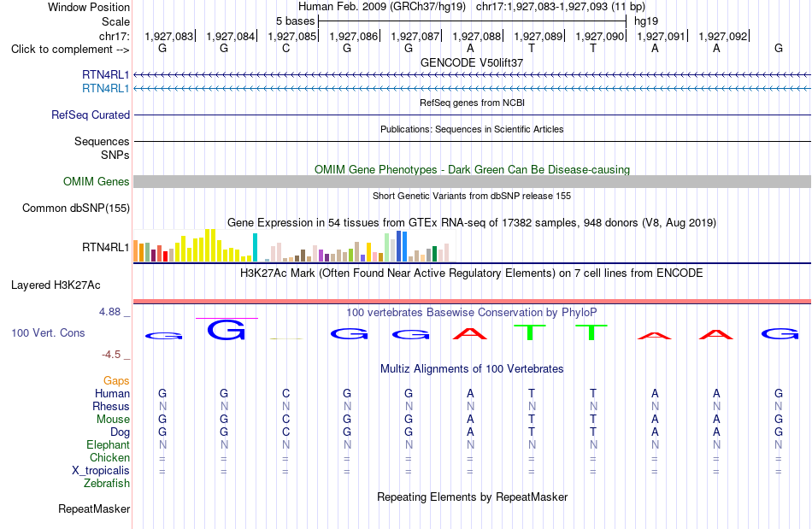Click the Zebrafish row label

[x=107, y=483]
